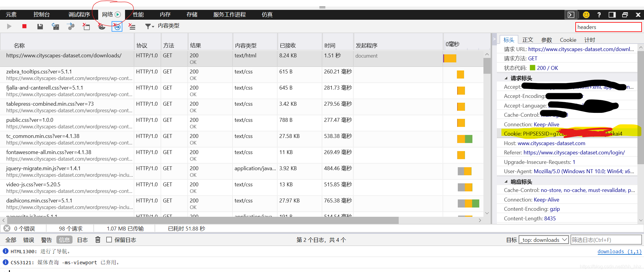Screen dimensions: 644x272
Task: Start the network profiling session play button
Action: (x=9, y=27)
